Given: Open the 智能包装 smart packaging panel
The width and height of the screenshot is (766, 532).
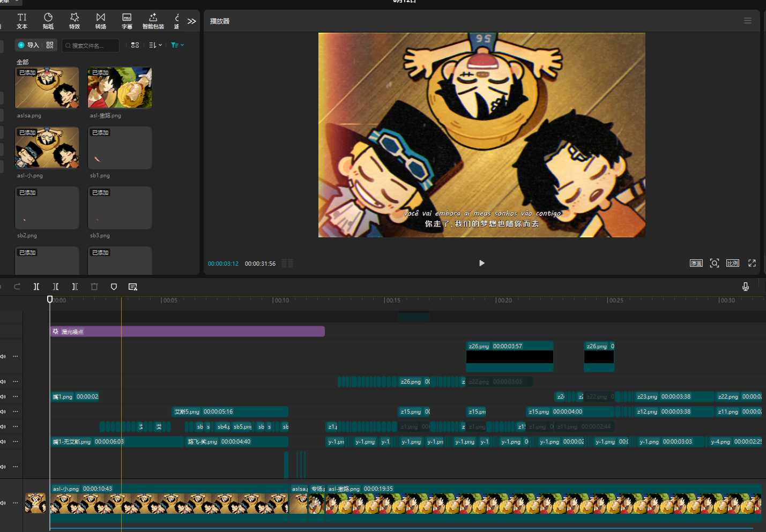Looking at the screenshot, I should [x=153, y=21].
